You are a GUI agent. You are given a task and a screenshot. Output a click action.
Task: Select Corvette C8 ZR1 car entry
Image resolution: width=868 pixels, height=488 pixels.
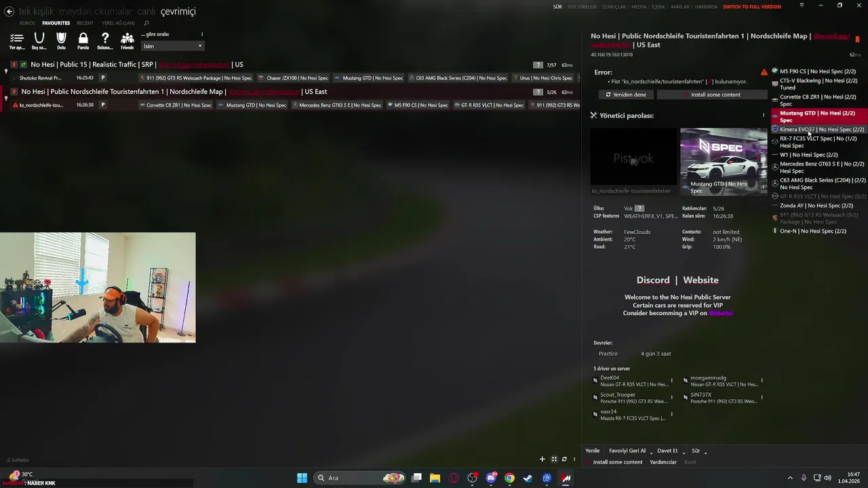point(819,100)
